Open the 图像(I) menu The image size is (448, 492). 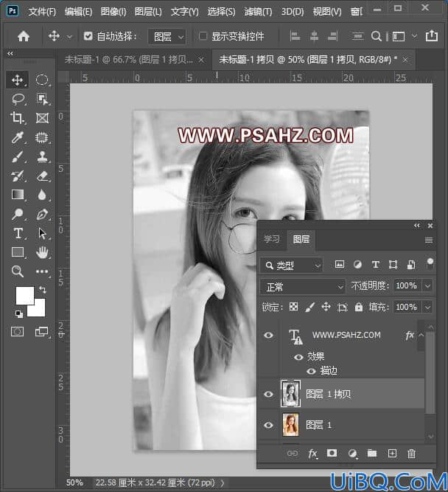[x=113, y=12]
